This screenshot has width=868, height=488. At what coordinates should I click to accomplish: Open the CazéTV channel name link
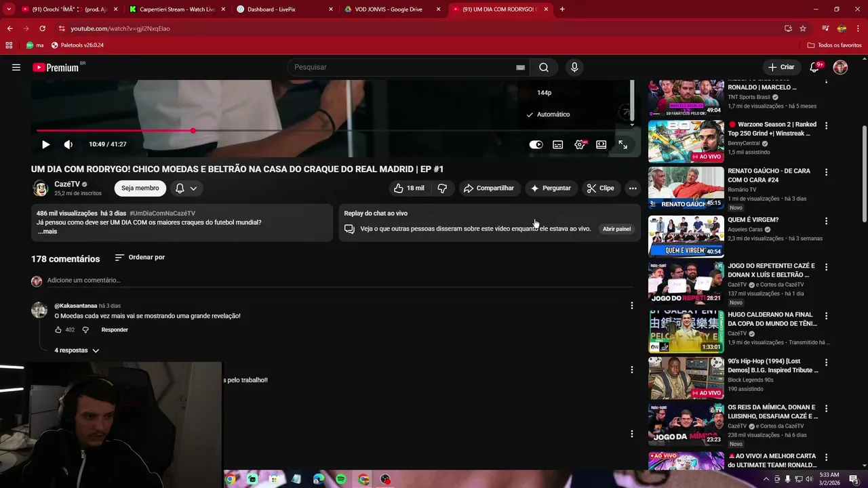(67, 184)
